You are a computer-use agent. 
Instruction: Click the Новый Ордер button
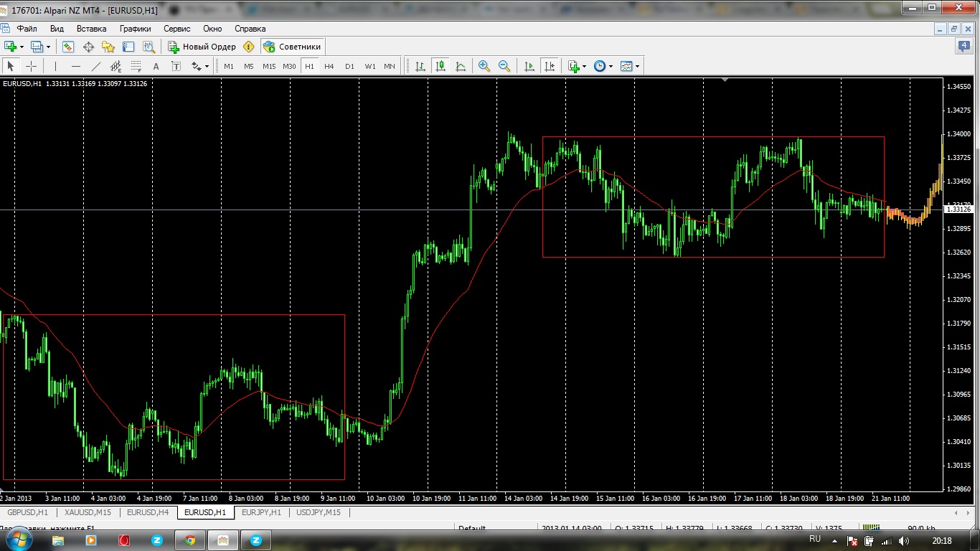point(202,47)
